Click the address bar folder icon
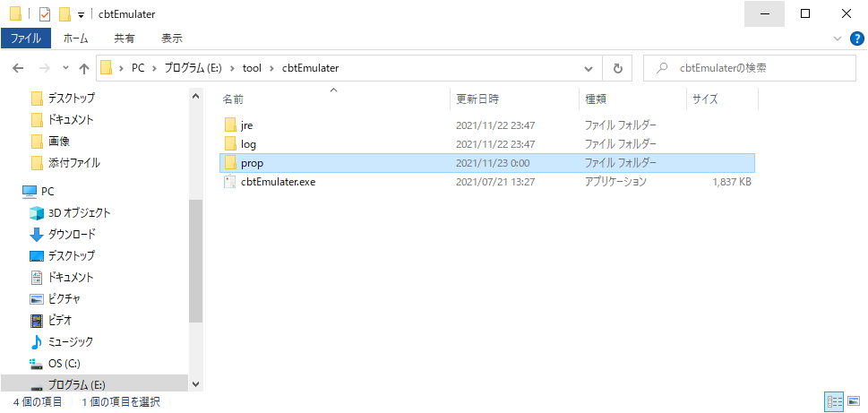This screenshot has width=868, height=413. click(x=107, y=68)
